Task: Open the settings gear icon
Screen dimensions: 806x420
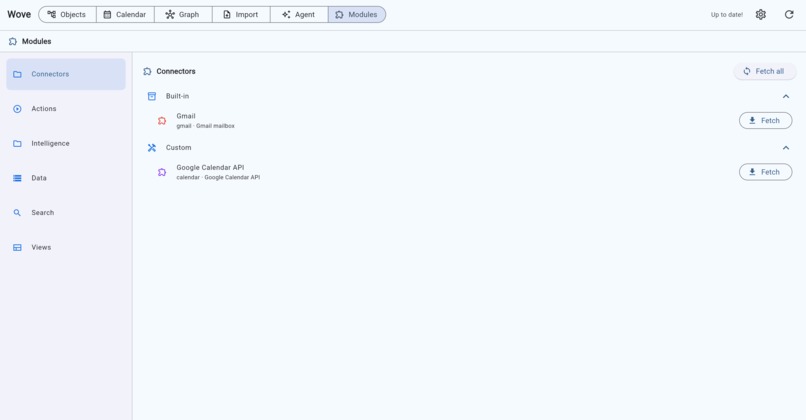Action: (x=761, y=14)
